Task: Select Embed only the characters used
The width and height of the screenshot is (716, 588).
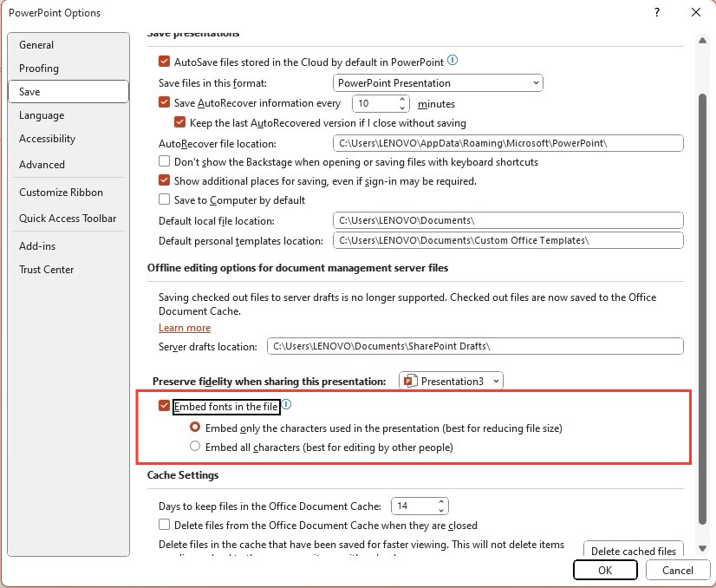Action: click(x=195, y=428)
